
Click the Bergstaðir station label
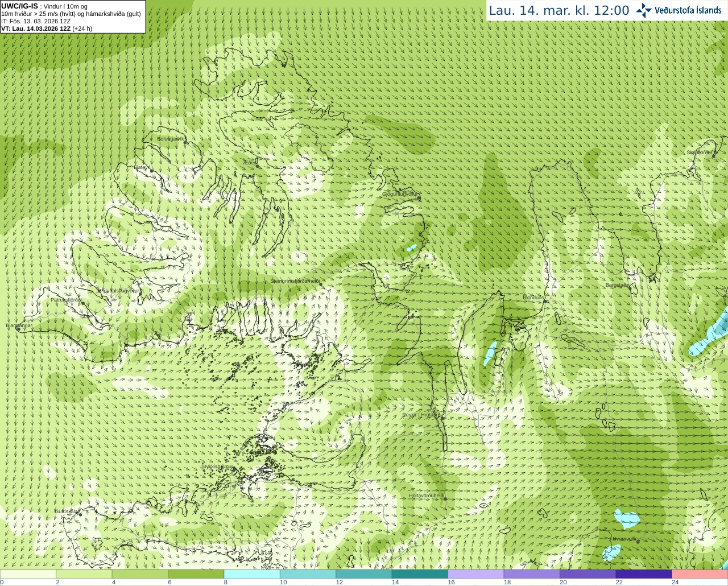617,285
